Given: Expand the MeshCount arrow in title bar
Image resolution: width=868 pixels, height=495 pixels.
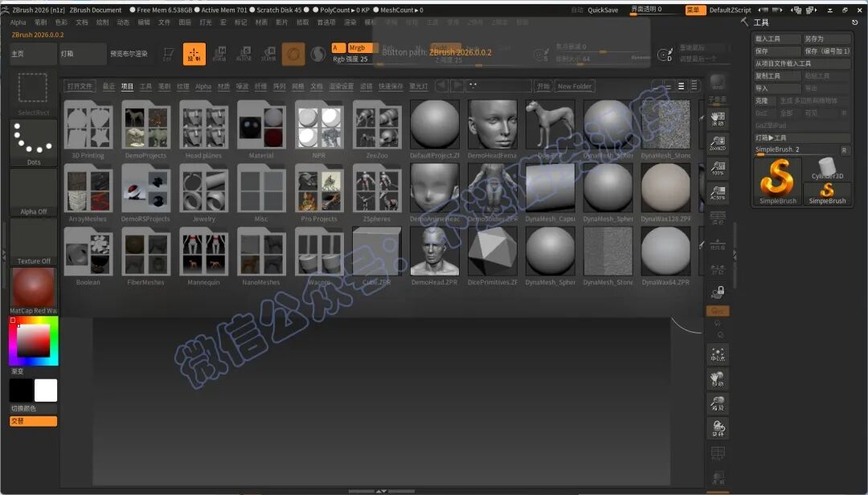Looking at the screenshot, I should [416, 10].
